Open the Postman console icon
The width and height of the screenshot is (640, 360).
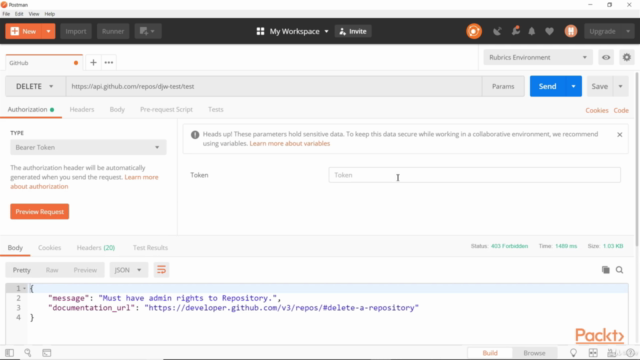pyautogui.click(x=47, y=353)
